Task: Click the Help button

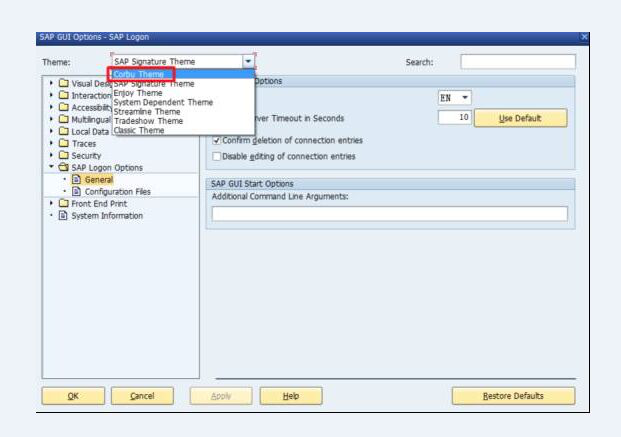Action: point(291,396)
